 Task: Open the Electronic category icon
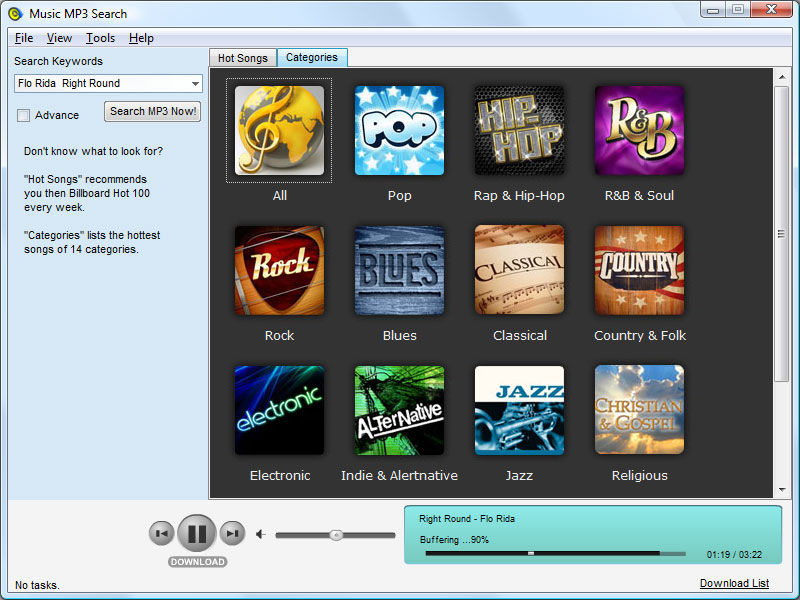pos(279,410)
